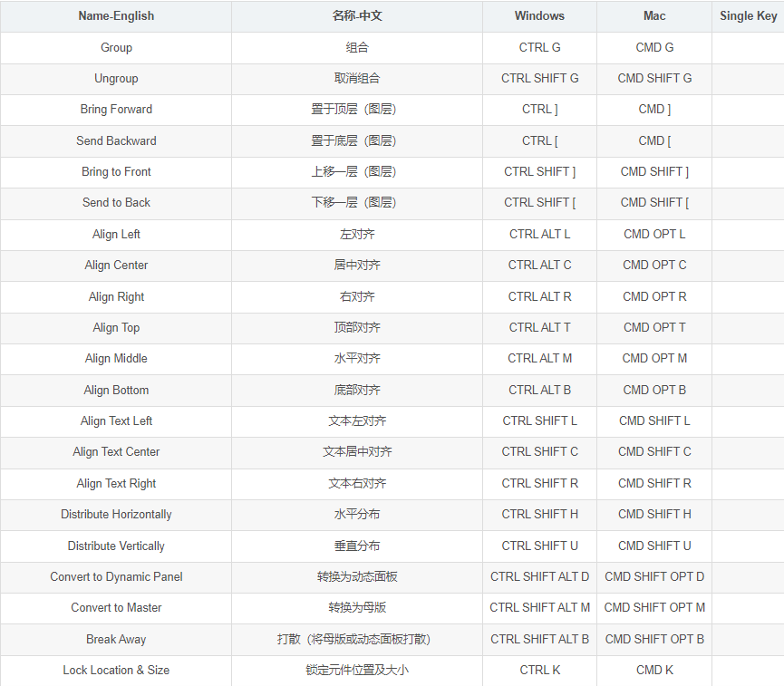Image resolution: width=784 pixels, height=686 pixels.
Task: Select the Align Middle row label
Action: (116, 358)
